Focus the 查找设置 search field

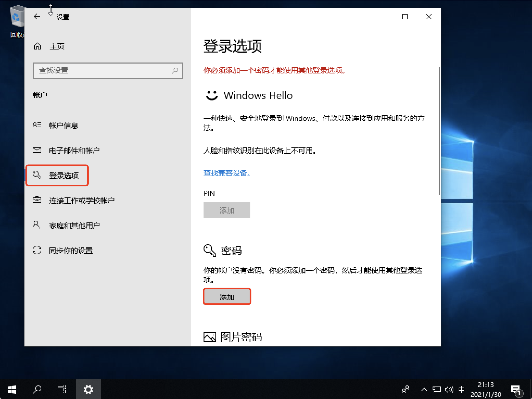(107, 71)
